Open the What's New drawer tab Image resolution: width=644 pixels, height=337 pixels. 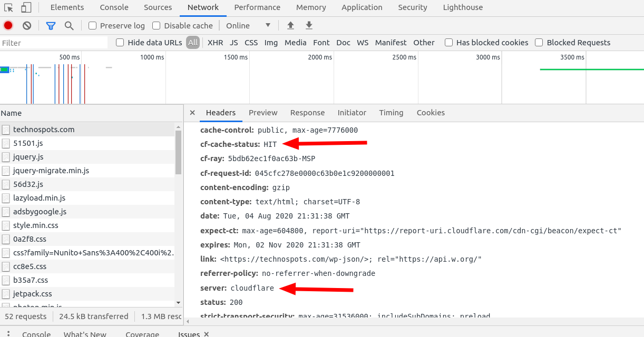pos(85,334)
